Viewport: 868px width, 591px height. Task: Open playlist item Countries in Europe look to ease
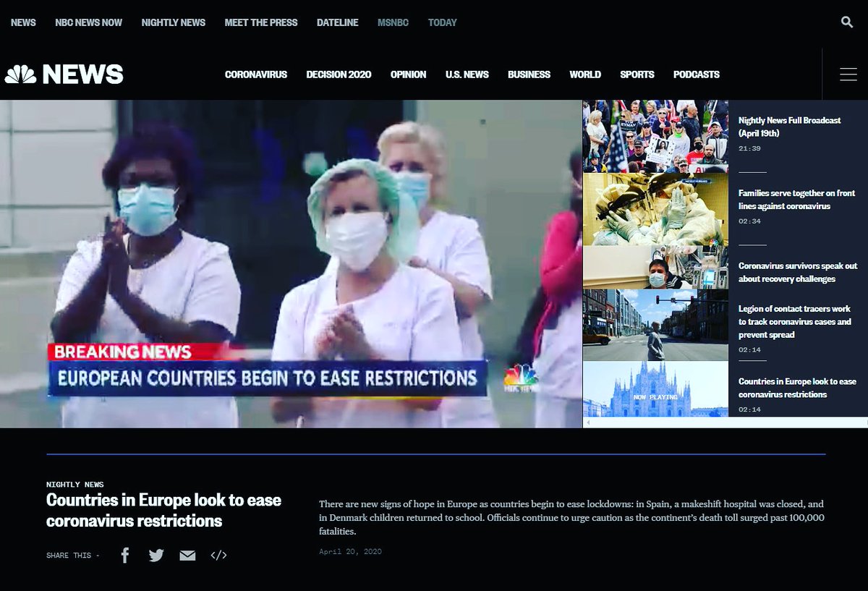pyautogui.click(x=797, y=388)
